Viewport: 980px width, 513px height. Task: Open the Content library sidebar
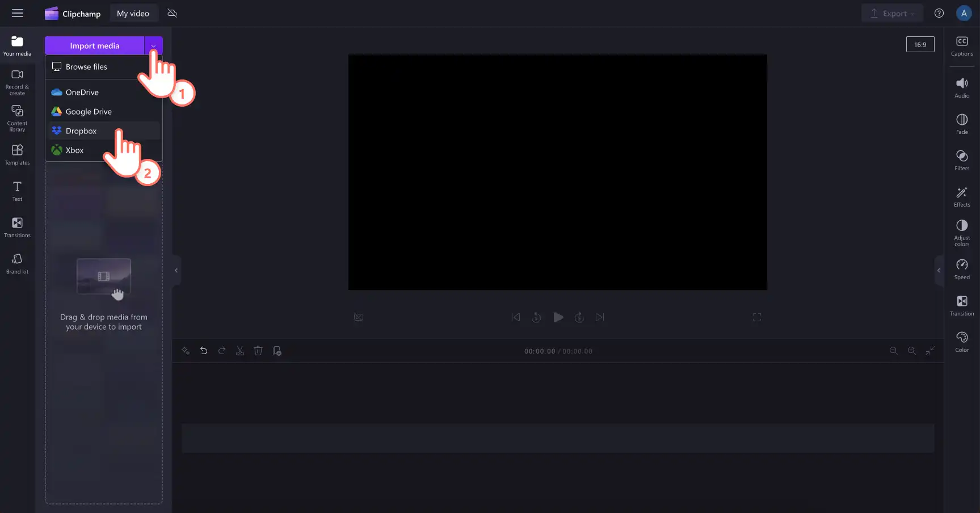17,119
